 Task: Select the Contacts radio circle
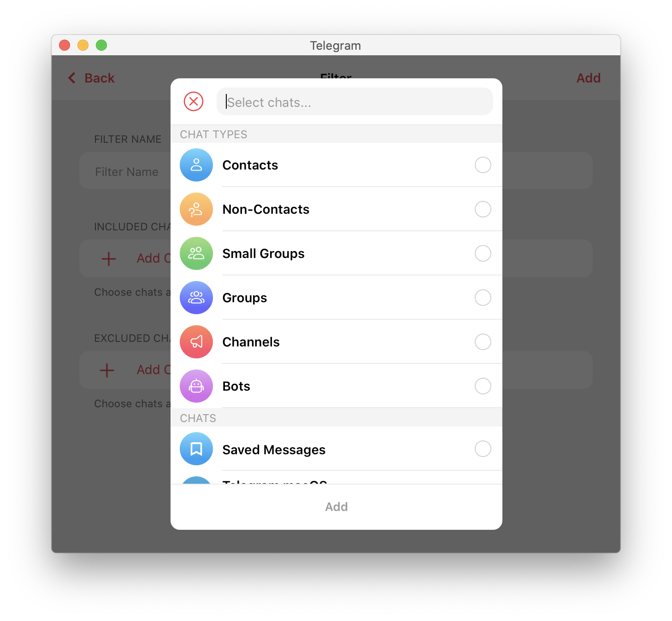pos(483,165)
